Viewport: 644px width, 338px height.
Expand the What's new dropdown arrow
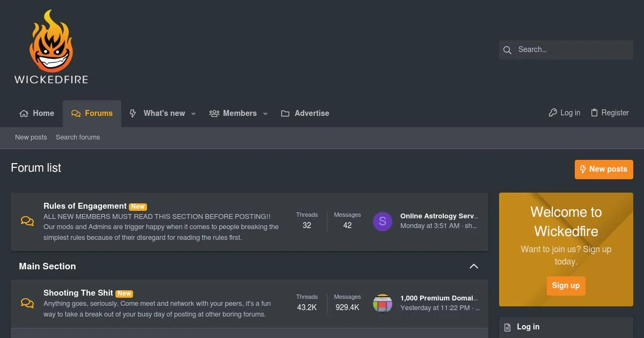(194, 114)
